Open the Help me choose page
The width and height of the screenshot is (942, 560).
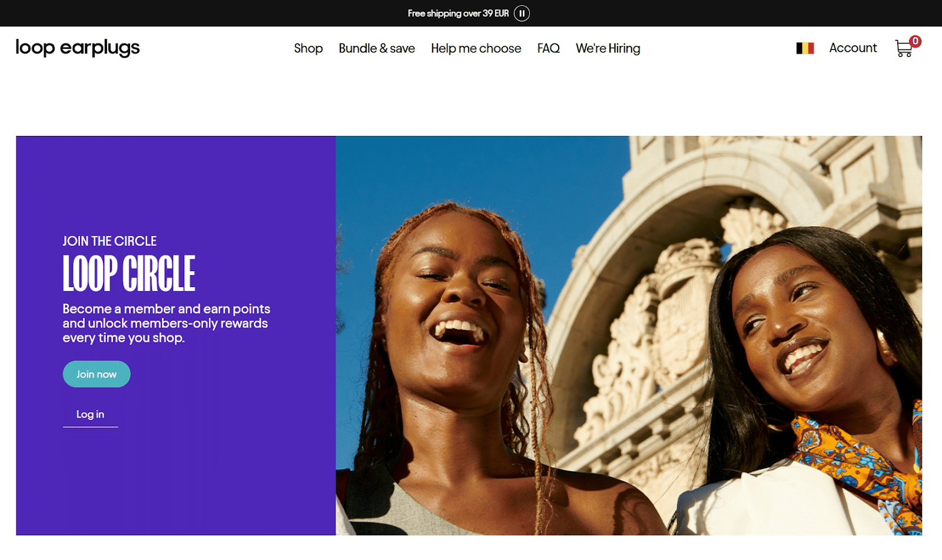click(x=476, y=48)
